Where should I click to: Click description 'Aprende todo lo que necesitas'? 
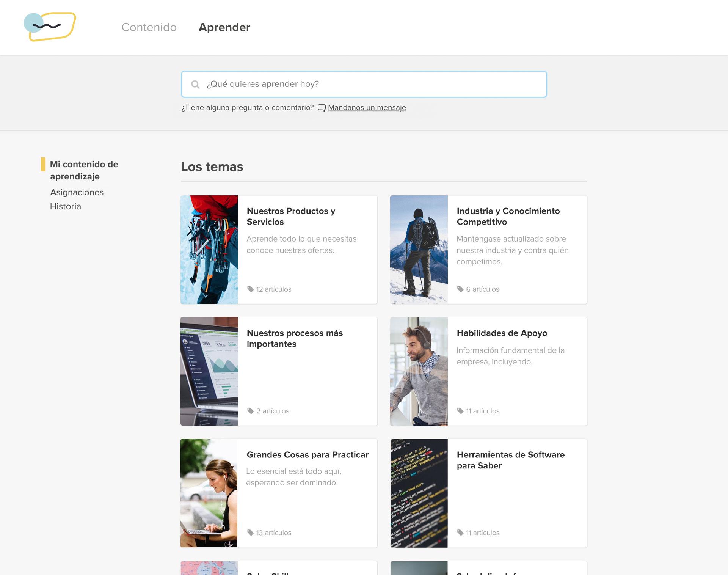(301, 245)
